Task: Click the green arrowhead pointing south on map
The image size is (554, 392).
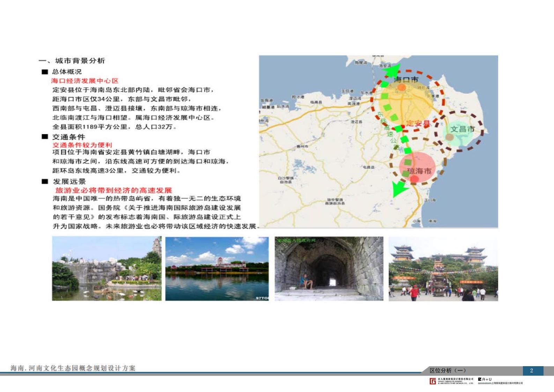Action: click(398, 189)
